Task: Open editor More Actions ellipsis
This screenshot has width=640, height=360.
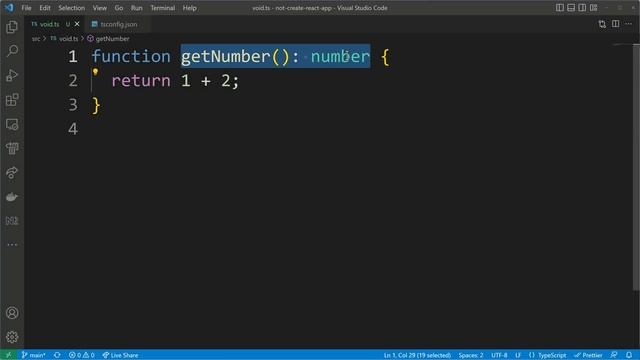Action: [x=629, y=24]
